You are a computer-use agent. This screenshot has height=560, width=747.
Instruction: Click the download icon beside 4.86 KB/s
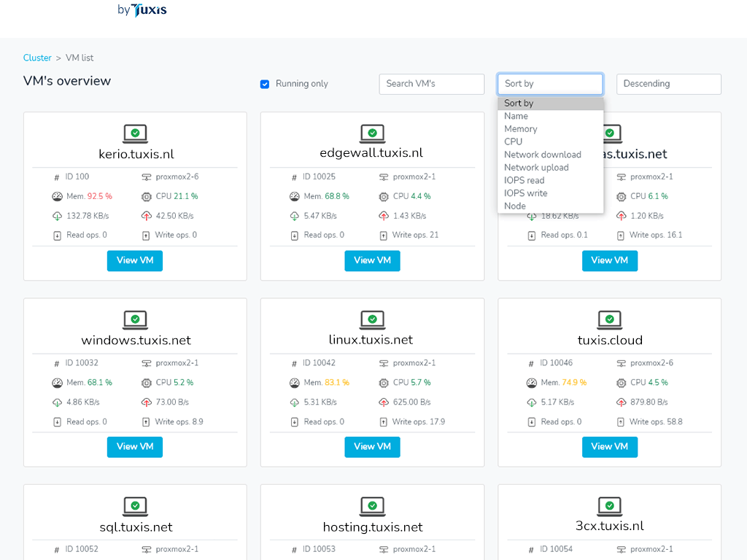click(x=57, y=402)
